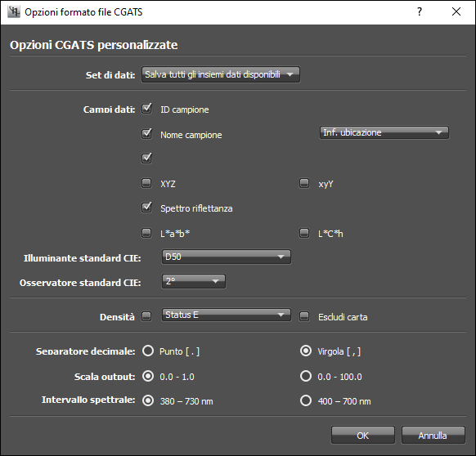This screenshot has width=476, height=456.
Task: Select the 0.0 - 100.0 output scale
Action: pyautogui.click(x=306, y=376)
